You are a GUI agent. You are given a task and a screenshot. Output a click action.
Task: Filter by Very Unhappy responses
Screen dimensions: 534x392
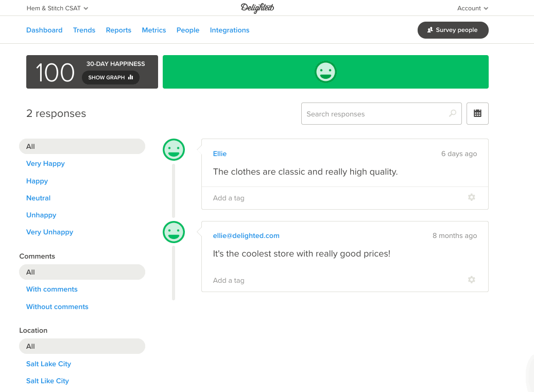pyautogui.click(x=50, y=232)
